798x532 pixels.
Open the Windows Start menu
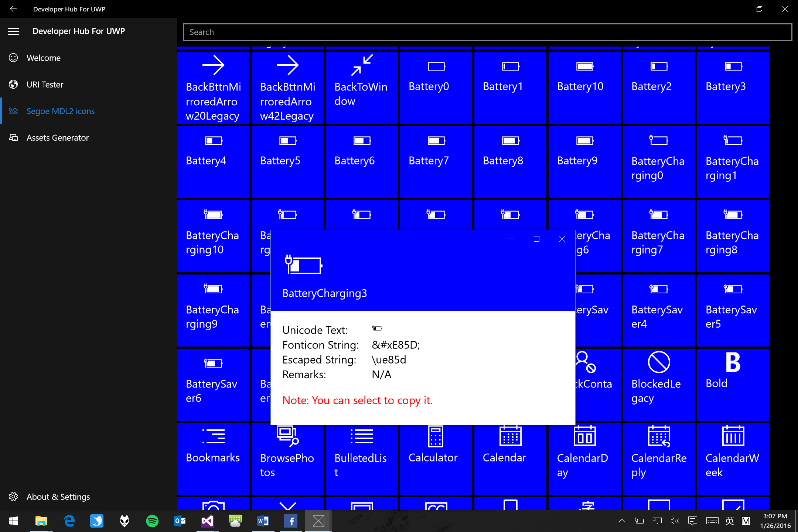(13, 521)
